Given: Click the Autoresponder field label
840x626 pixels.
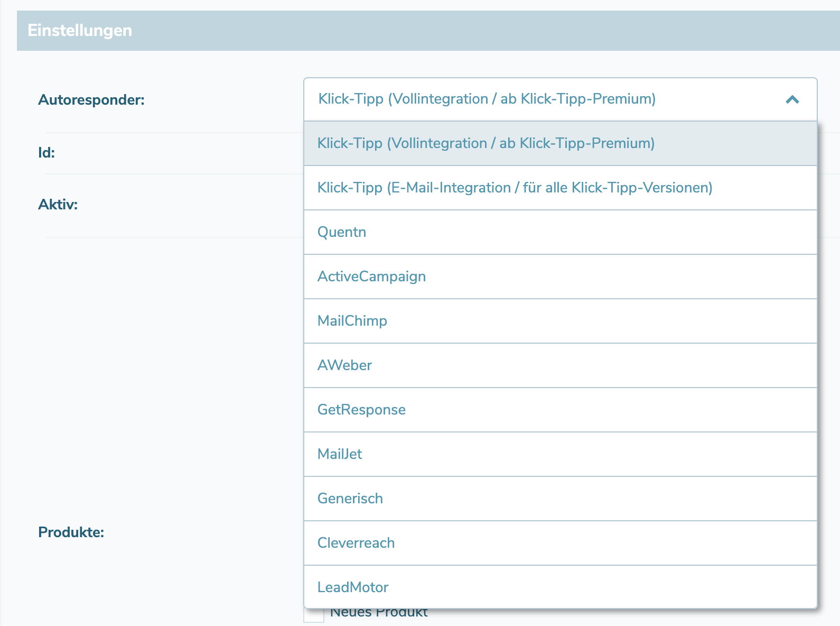Looking at the screenshot, I should (x=91, y=100).
